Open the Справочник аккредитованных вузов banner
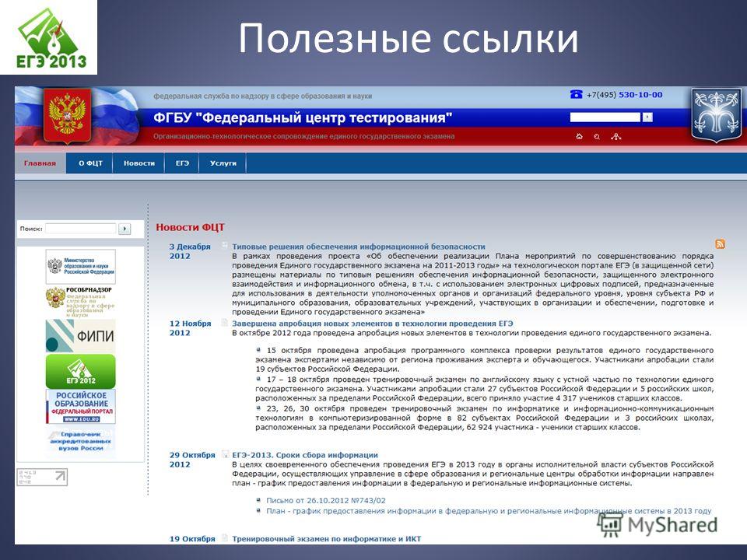Screen dimensions: 747x560 (x=80, y=442)
